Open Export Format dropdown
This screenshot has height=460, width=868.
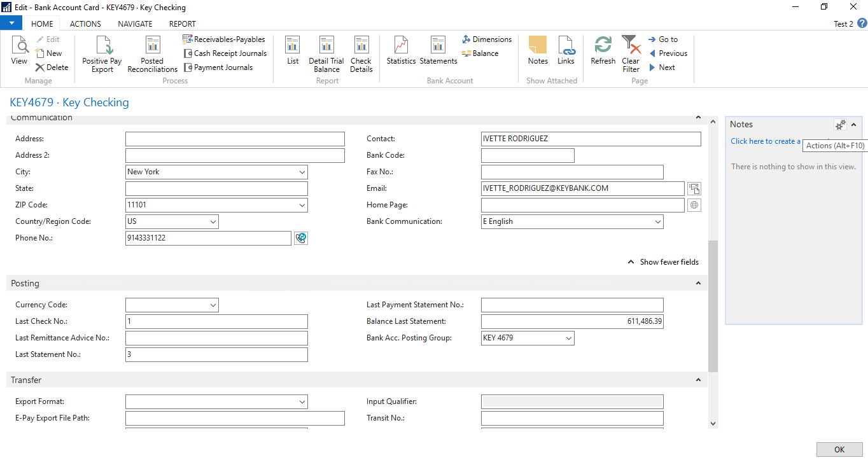coord(302,401)
